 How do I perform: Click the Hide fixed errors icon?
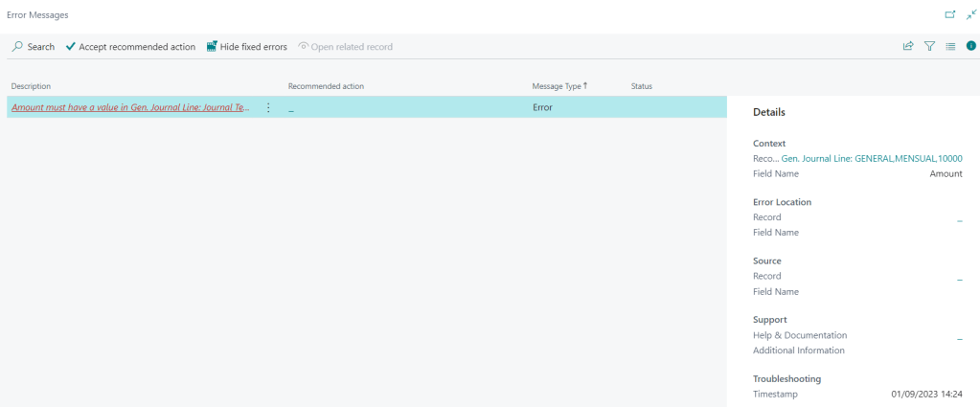[212, 47]
